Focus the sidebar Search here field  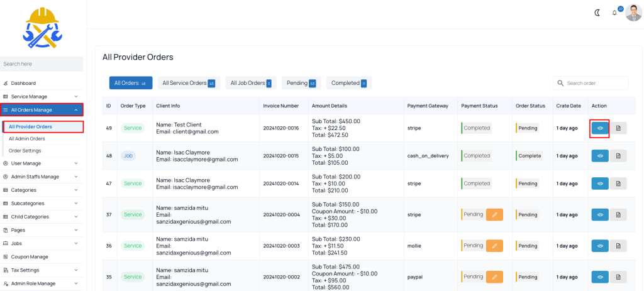(x=42, y=64)
